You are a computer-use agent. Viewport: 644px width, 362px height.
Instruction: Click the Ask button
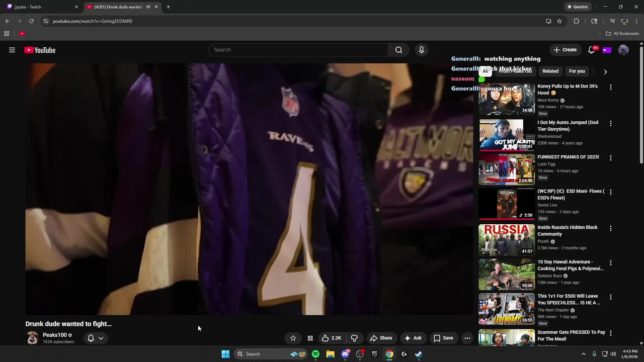coord(413,338)
